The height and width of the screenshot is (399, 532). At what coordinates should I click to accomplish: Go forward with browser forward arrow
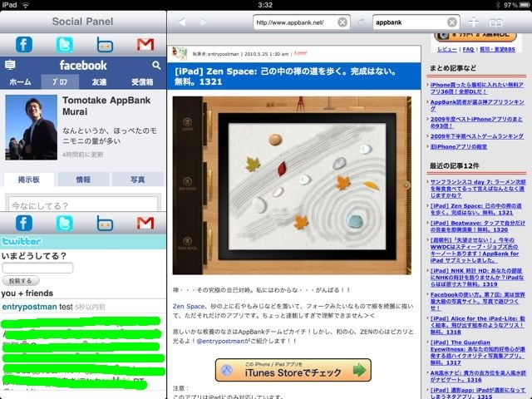[203, 22]
